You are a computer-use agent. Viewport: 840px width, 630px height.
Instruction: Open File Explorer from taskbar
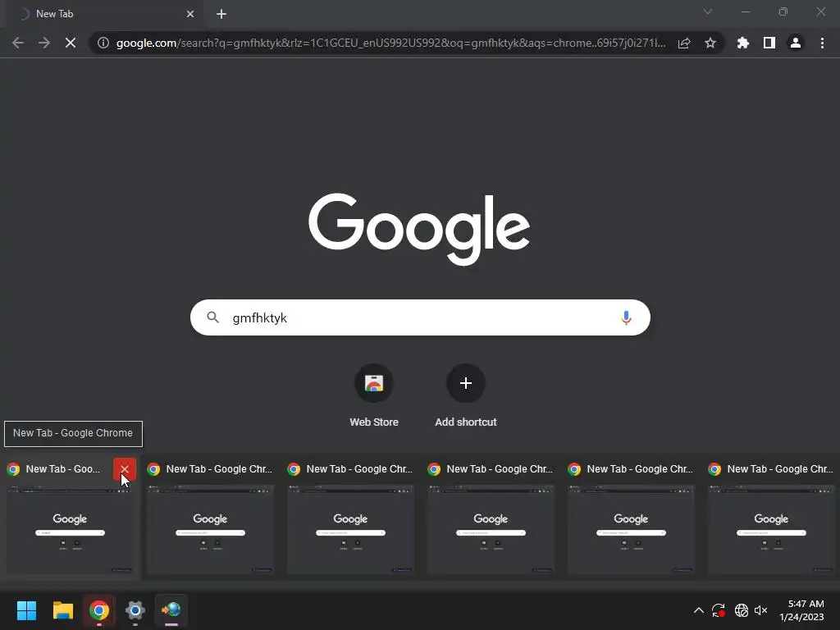pyautogui.click(x=62, y=610)
